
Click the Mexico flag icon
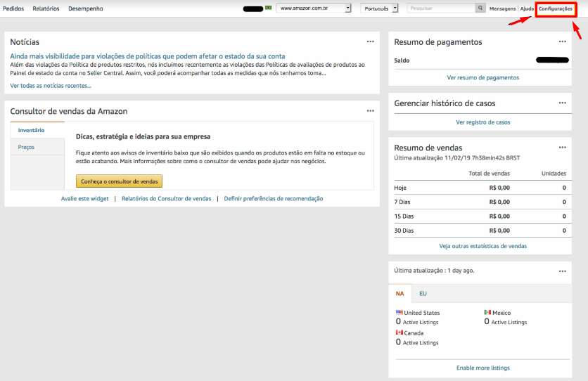pyautogui.click(x=487, y=312)
